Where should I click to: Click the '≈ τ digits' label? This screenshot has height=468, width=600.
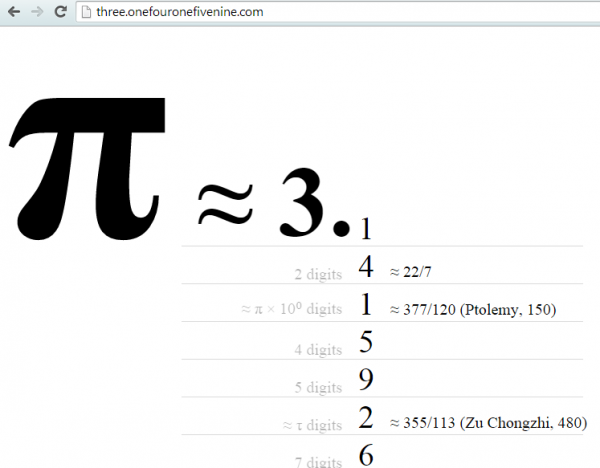coord(312,426)
